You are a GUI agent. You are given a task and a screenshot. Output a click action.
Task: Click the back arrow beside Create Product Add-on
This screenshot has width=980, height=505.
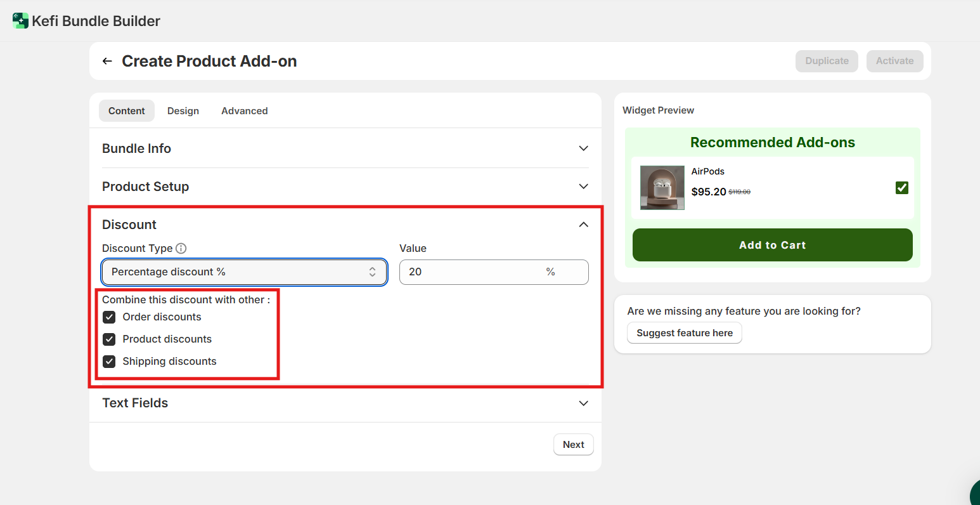tap(107, 61)
